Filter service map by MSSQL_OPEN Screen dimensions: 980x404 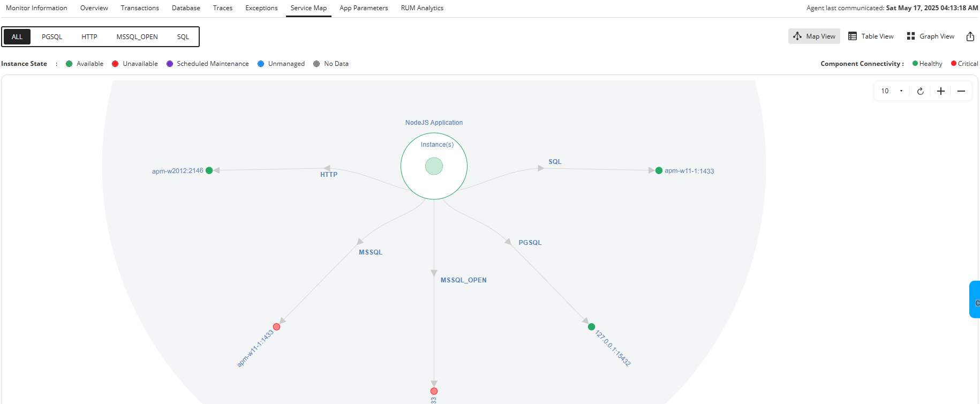pyautogui.click(x=137, y=37)
